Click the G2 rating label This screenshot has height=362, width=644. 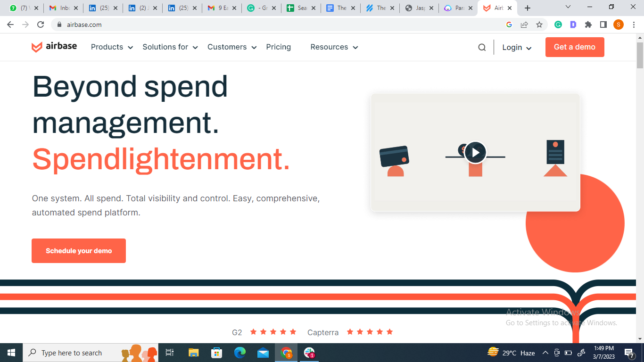click(237, 332)
